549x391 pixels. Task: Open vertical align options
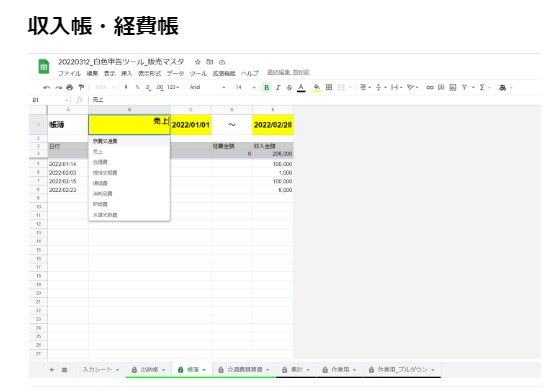coord(380,88)
